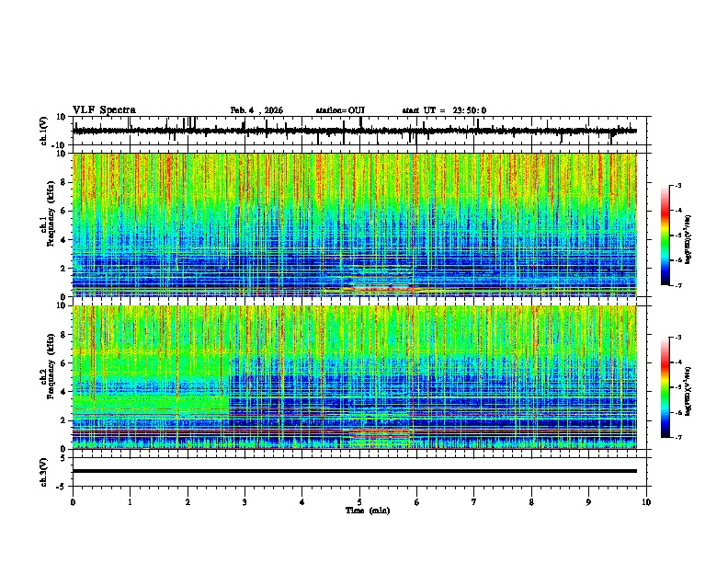The height and width of the screenshot is (563, 728).
Task: Click the "-7" label on ch.1 color bar
Action: tap(677, 286)
